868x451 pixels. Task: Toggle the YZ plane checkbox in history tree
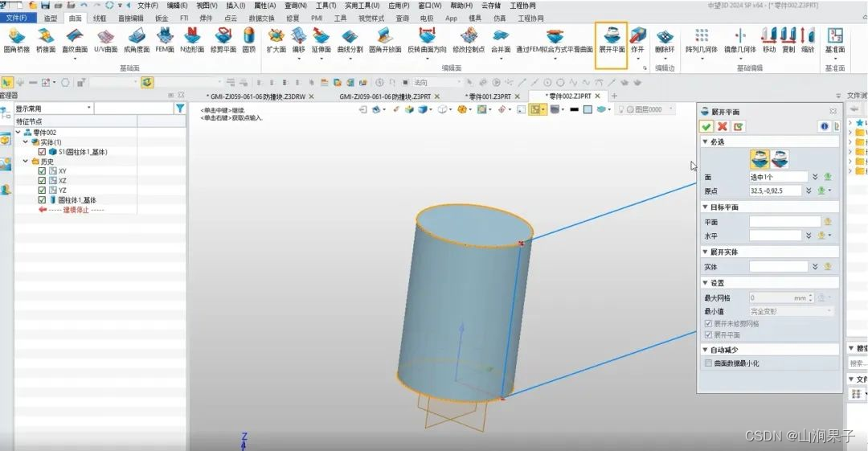coord(42,190)
